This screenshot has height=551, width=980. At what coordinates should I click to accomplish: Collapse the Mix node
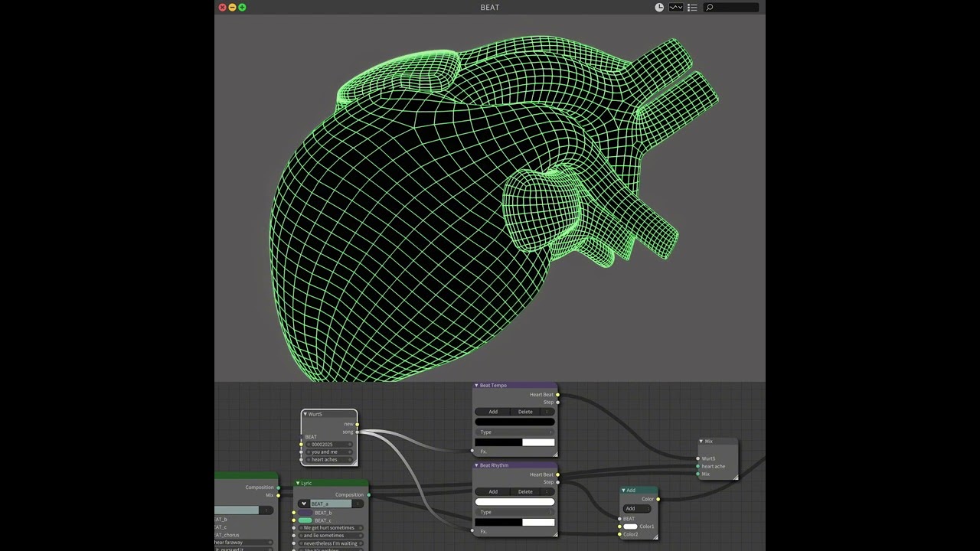(701, 442)
